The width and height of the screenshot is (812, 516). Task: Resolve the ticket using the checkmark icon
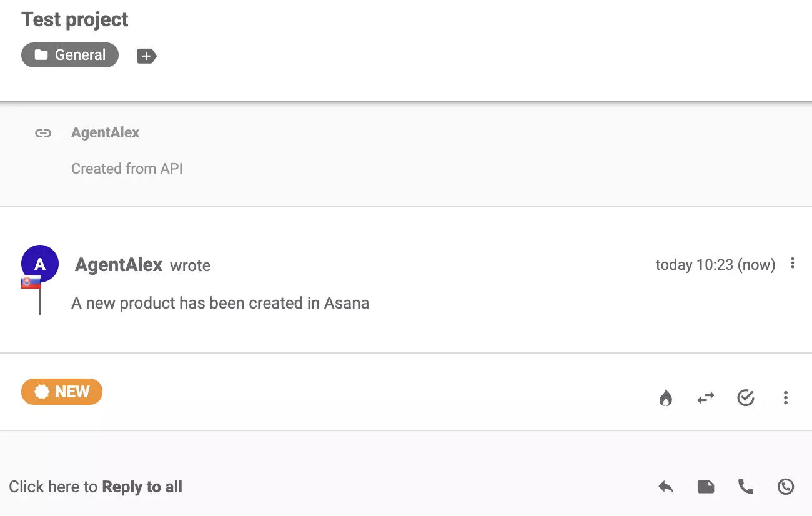tap(746, 398)
